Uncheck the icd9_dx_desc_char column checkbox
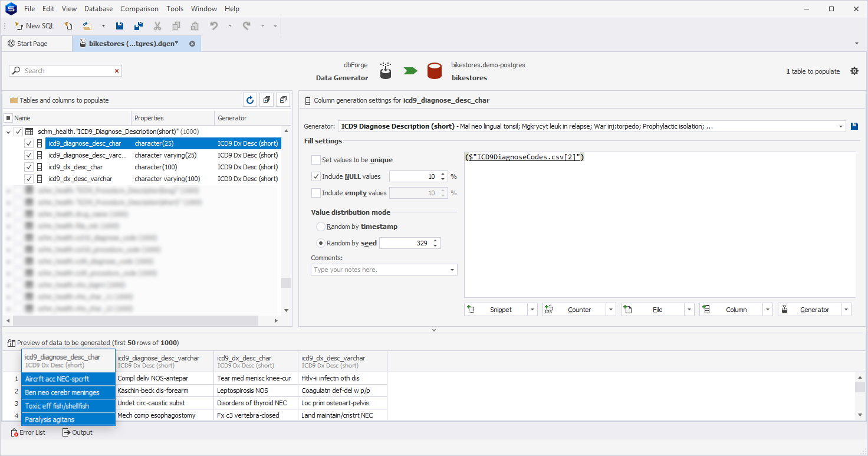Image resolution: width=868 pixels, height=456 pixels. [29, 167]
